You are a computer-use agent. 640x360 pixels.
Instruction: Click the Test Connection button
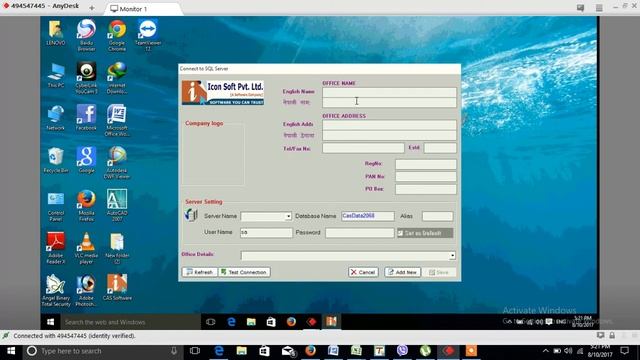tap(244, 272)
